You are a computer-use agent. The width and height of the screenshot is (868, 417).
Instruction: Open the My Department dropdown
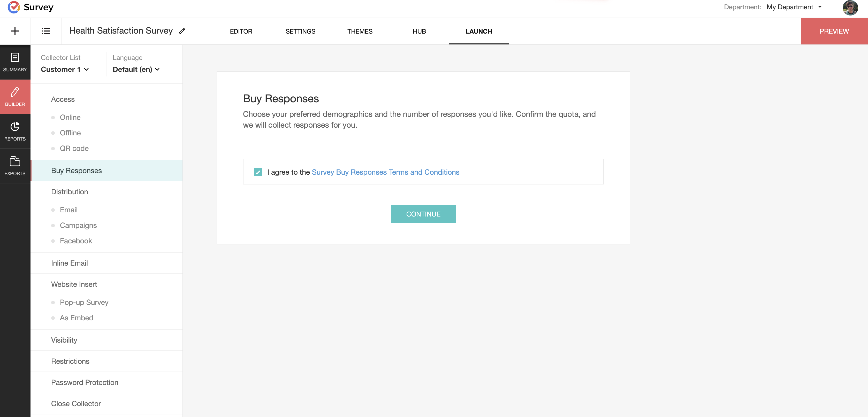pyautogui.click(x=794, y=7)
